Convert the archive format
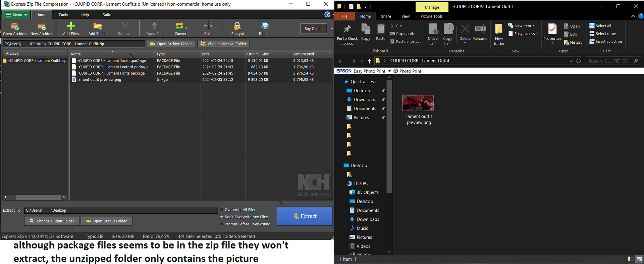 tap(181, 29)
